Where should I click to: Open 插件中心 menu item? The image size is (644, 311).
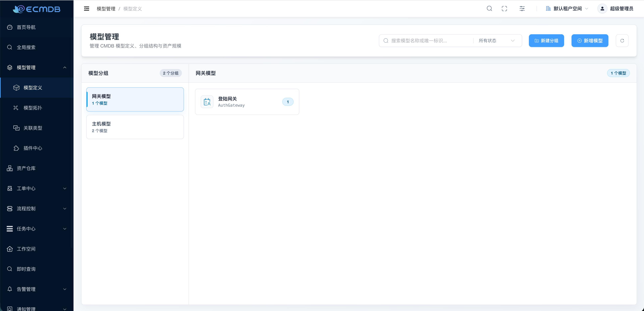pos(37,148)
